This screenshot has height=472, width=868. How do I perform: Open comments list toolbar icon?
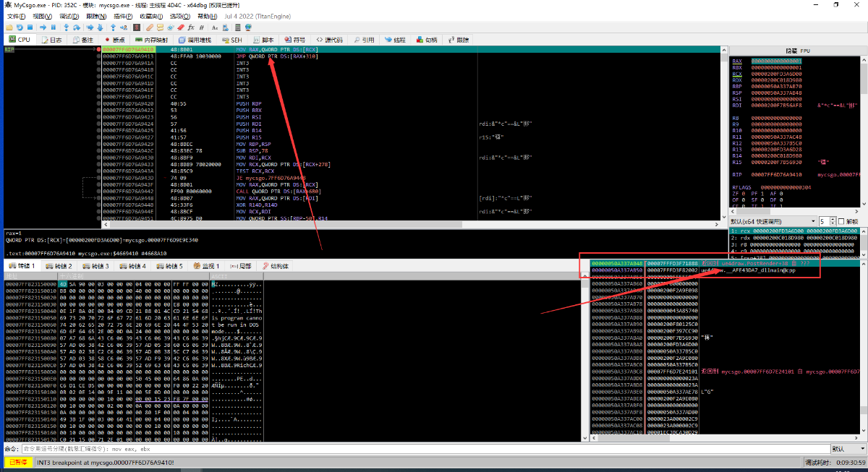160,27
